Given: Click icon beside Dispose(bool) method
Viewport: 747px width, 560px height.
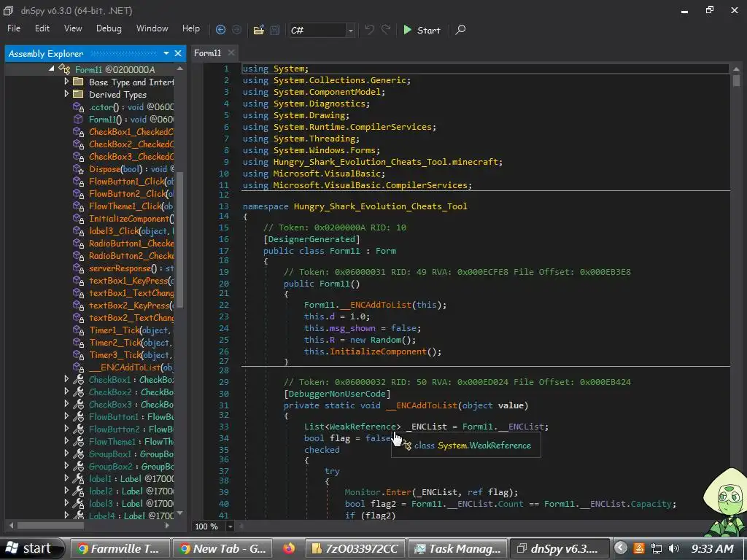Looking at the screenshot, I should click(x=78, y=169).
